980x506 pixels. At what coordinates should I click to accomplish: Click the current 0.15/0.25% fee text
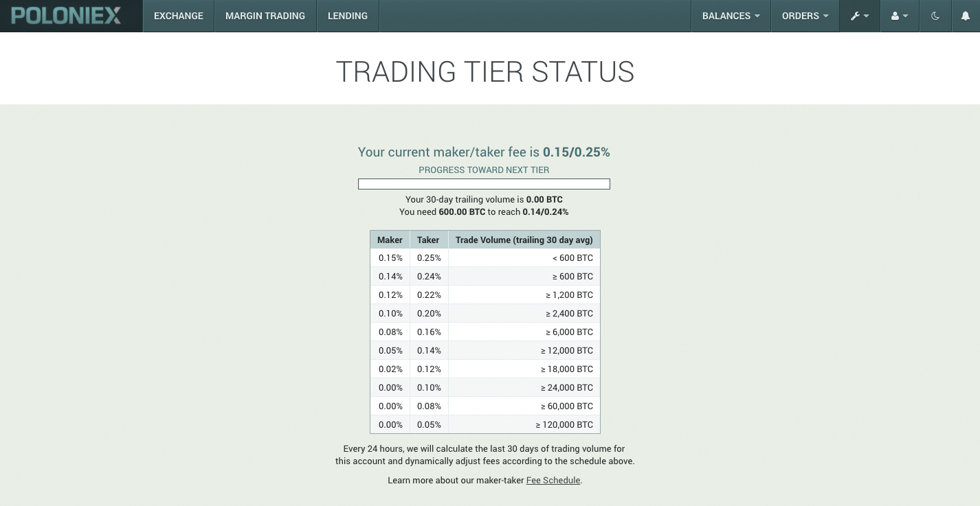(576, 152)
